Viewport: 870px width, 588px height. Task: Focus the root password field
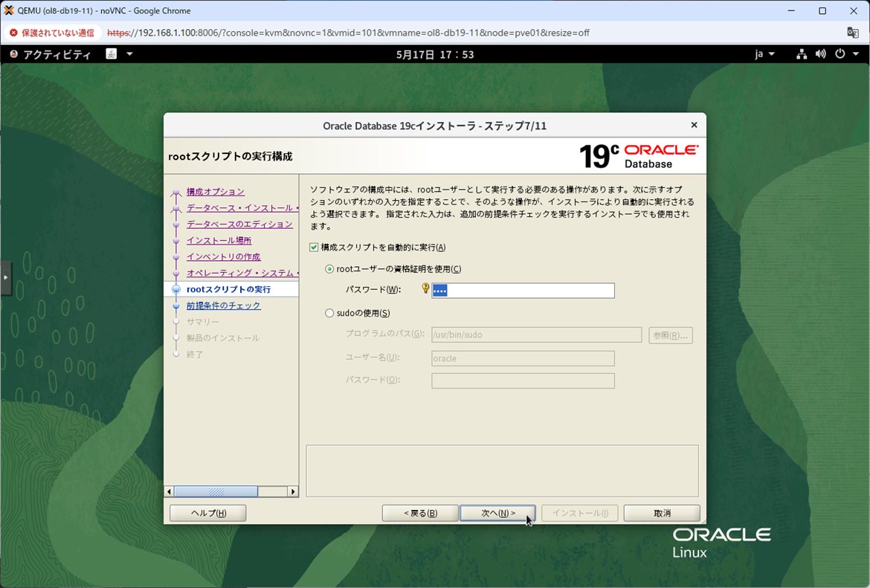coord(523,291)
